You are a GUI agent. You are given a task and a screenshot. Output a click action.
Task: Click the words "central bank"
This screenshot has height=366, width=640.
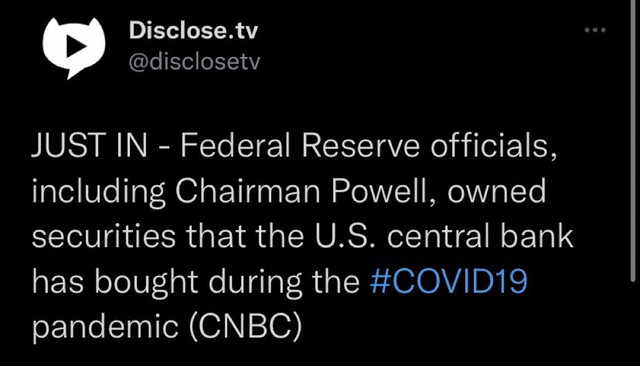tap(480, 236)
